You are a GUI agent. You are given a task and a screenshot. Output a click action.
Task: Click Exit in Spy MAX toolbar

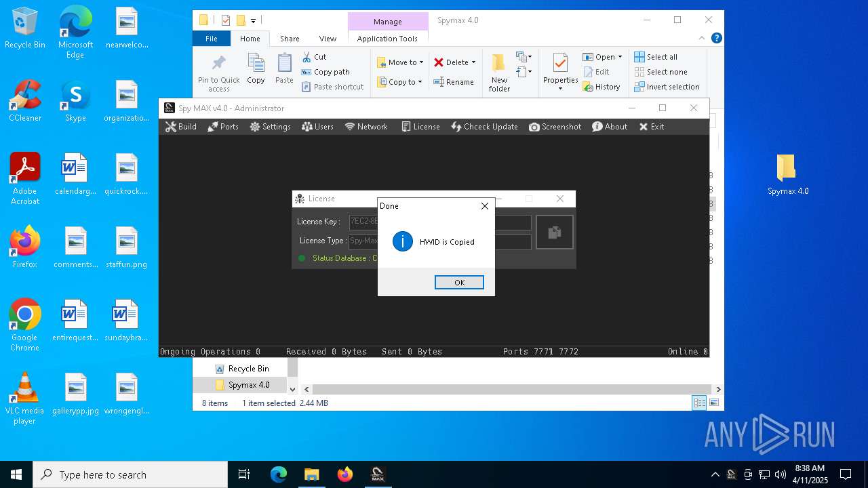pyautogui.click(x=652, y=127)
